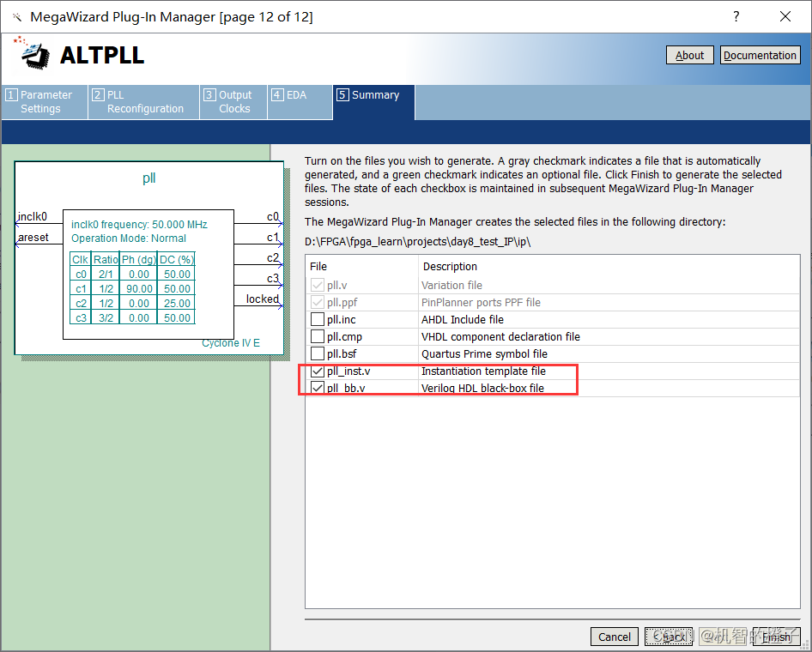
Task: Toggle the pll.cmp VHDL component checkbox
Action: tap(318, 336)
